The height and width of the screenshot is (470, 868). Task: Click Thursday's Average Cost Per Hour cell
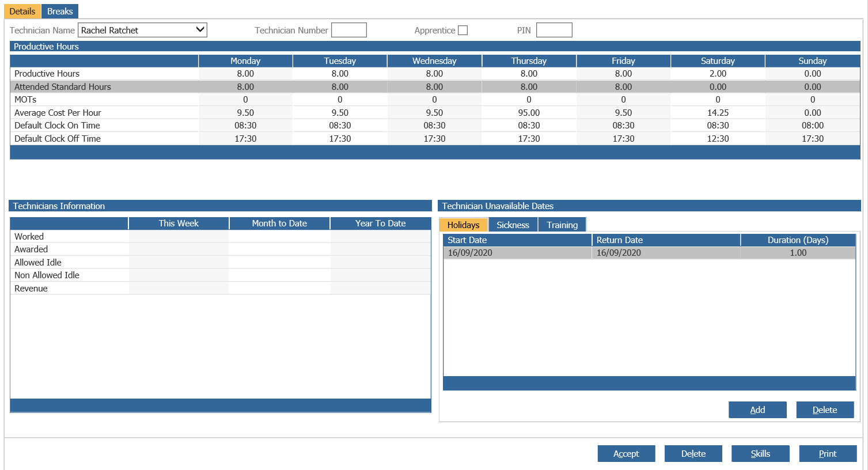[x=528, y=113]
